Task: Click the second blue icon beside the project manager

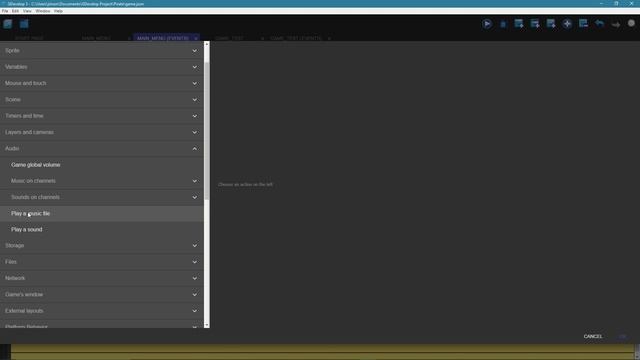Action: pyautogui.click(x=24, y=24)
